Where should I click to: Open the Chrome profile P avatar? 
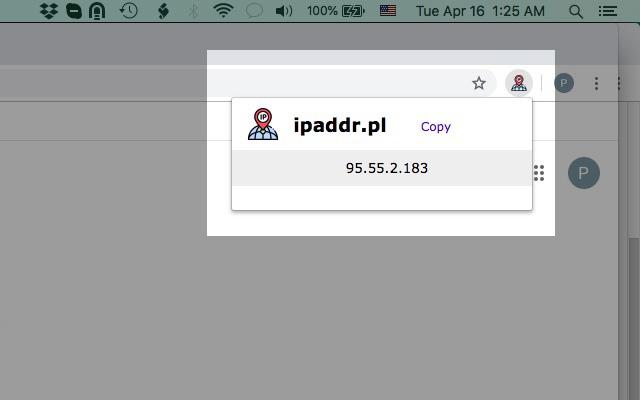point(564,83)
